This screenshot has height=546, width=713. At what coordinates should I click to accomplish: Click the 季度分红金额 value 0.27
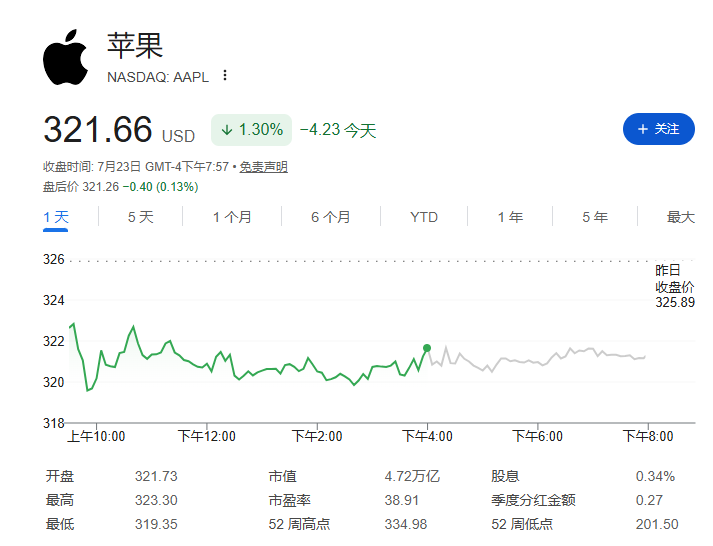click(x=649, y=500)
